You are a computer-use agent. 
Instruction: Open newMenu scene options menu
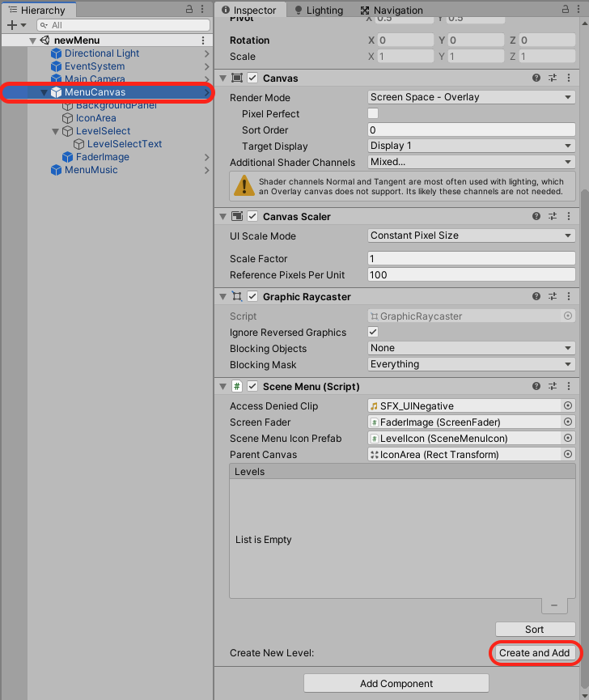click(x=203, y=40)
